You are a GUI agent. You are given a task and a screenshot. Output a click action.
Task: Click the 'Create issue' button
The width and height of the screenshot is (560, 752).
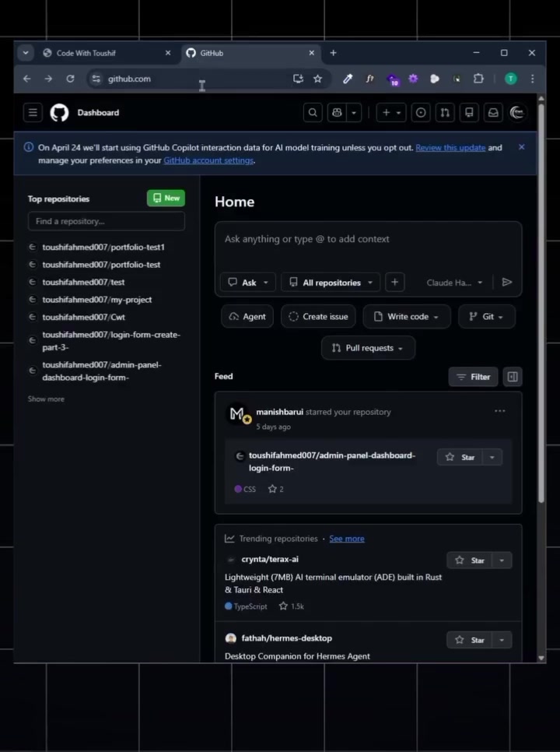(x=318, y=317)
